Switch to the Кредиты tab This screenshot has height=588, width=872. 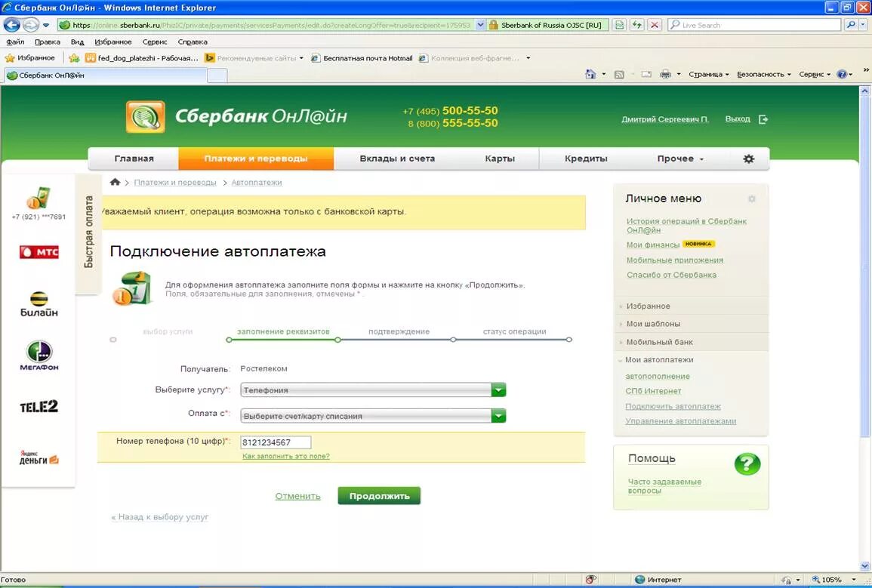click(586, 159)
